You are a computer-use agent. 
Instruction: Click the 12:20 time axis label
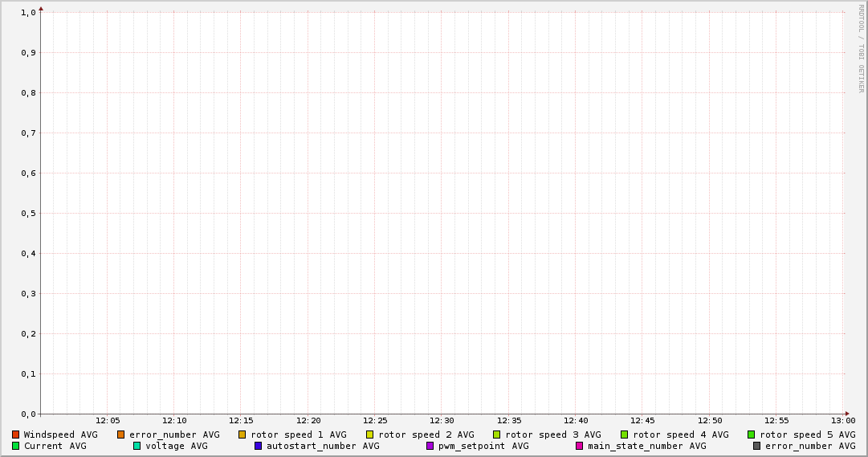pyautogui.click(x=308, y=421)
